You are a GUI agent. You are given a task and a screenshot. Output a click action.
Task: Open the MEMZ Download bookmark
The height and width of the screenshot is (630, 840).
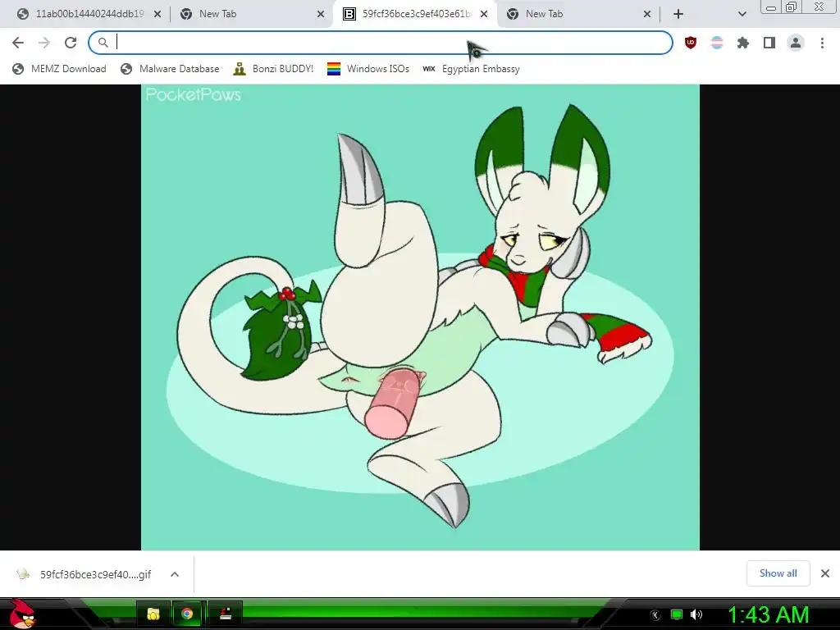(59, 69)
